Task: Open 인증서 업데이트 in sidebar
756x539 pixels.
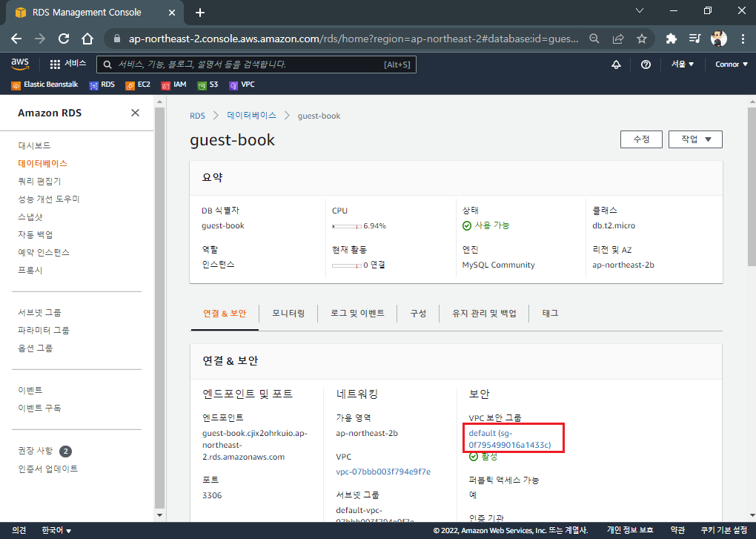Action: click(x=47, y=469)
